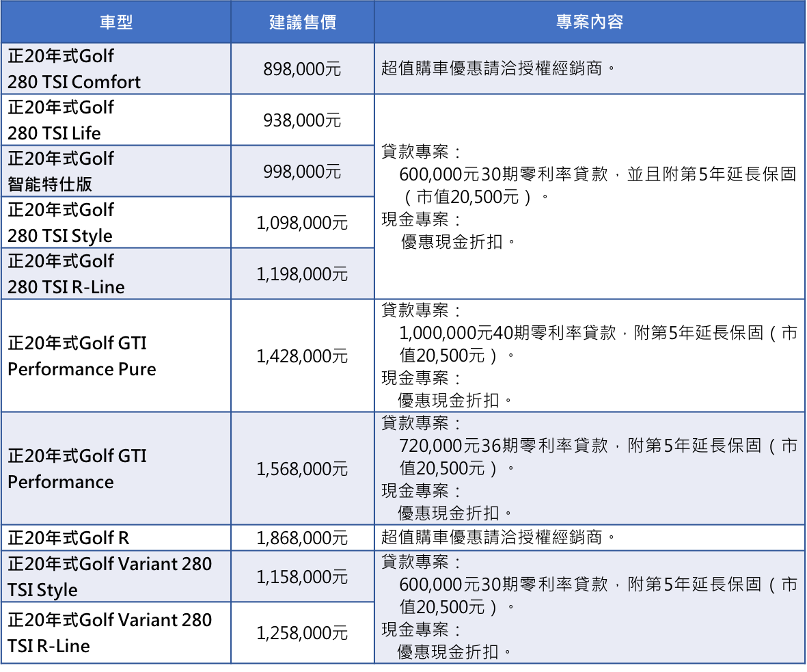Click the 1,568,000元 price
The width and height of the screenshot is (807, 672).
tap(302, 468)
